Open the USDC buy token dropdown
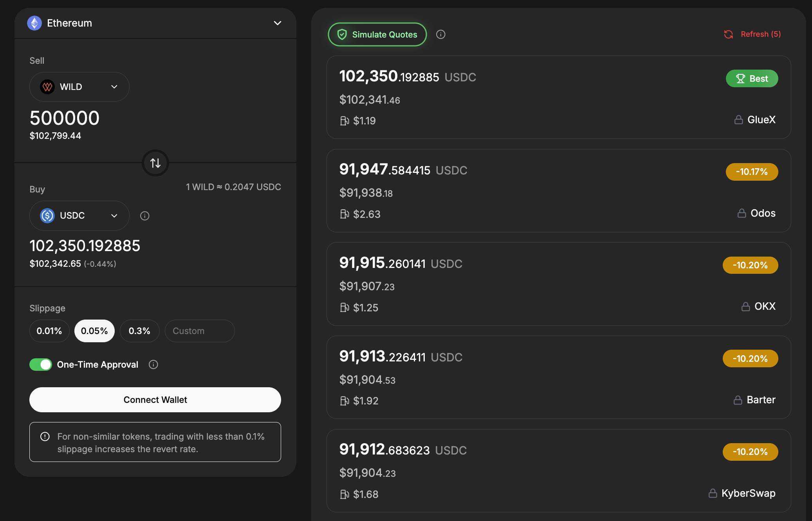Screen dimensions: 812x521 tap(79, 216)
